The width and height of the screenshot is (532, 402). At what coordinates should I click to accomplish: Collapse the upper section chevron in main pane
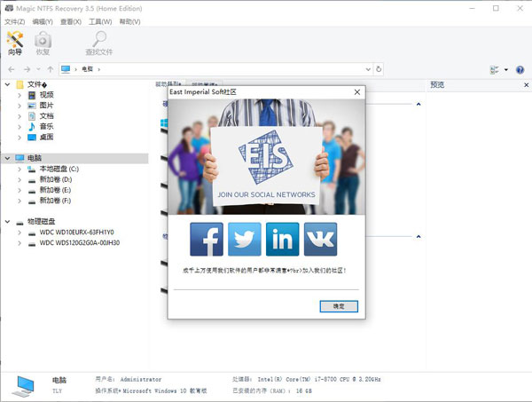(x=419, y=104)
